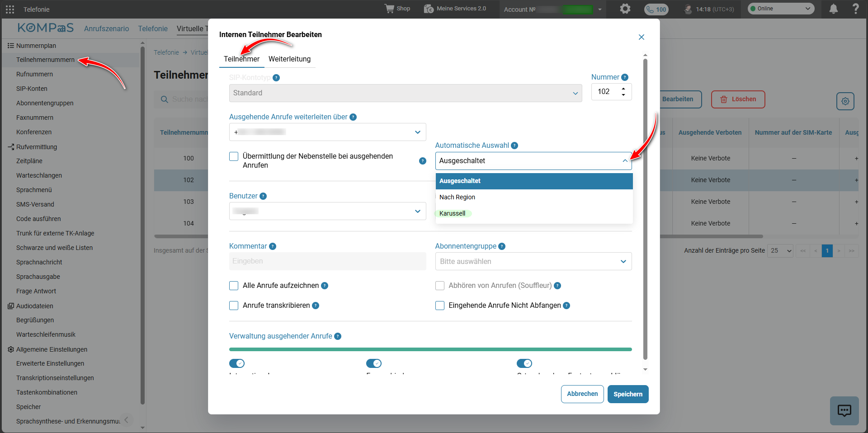The image size is (868, 433).
Task: Open the Benutzer dropdown
Action: [x=327, y=211]
